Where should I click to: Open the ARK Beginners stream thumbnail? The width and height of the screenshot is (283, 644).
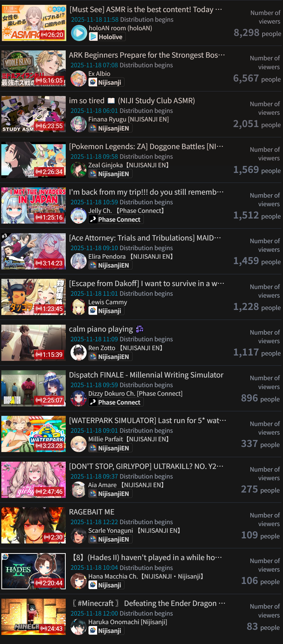point(34,68)
